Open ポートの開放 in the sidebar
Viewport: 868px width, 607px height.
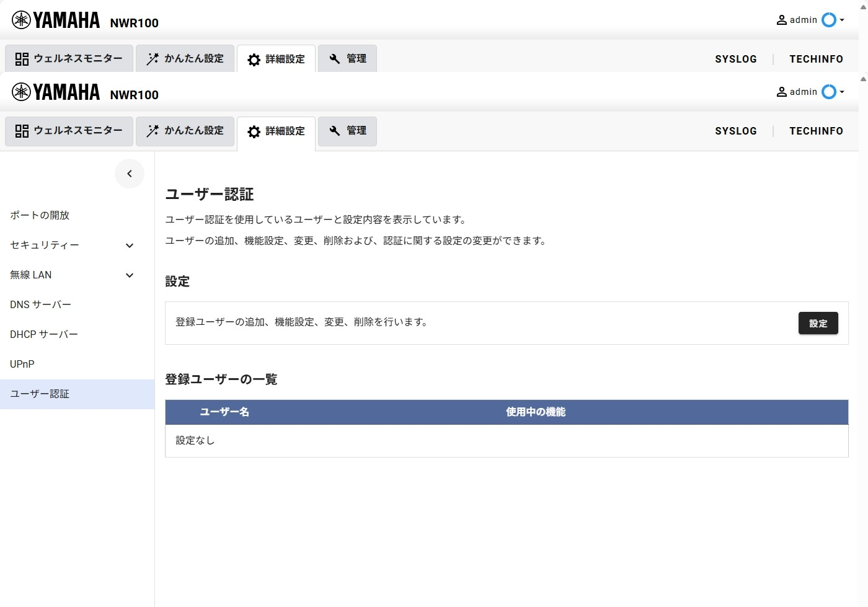(x=40, y=215)
